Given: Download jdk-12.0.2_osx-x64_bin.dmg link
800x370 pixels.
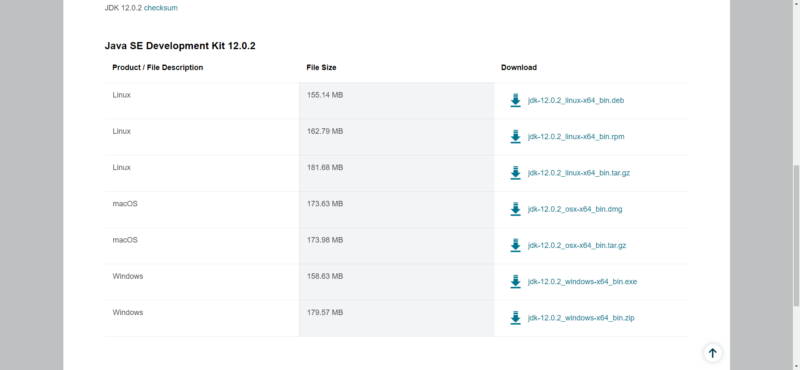Looking at the screenshot, I should (x=575, y=209).
